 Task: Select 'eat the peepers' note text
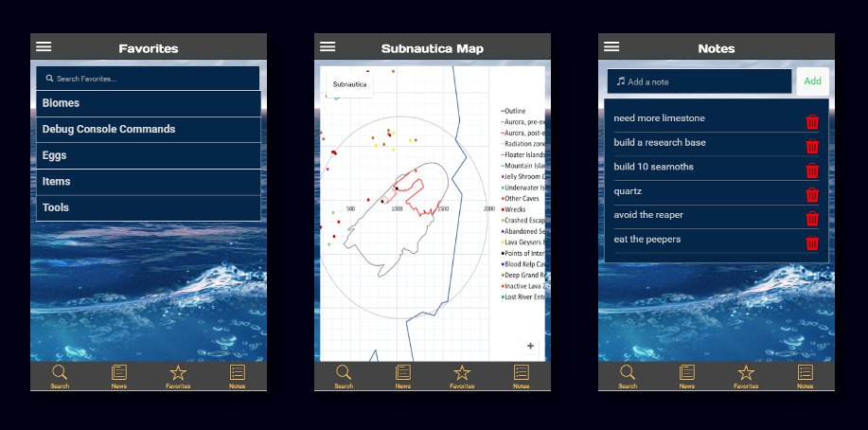tap(647, 240)
